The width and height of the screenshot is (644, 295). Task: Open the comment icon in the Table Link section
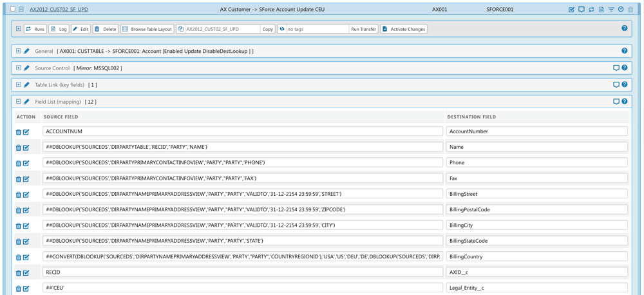point(616,84)
